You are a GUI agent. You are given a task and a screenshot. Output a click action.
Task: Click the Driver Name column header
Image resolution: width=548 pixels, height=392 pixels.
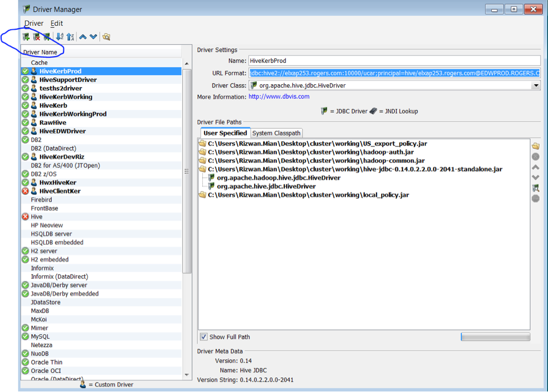coord(101,52)
